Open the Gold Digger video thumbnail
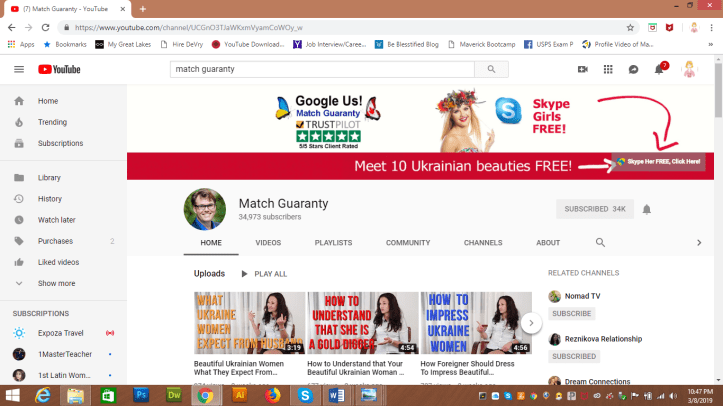Image resolution: width=723 pixels, height=406 pixels. click(x=363, y=323)
